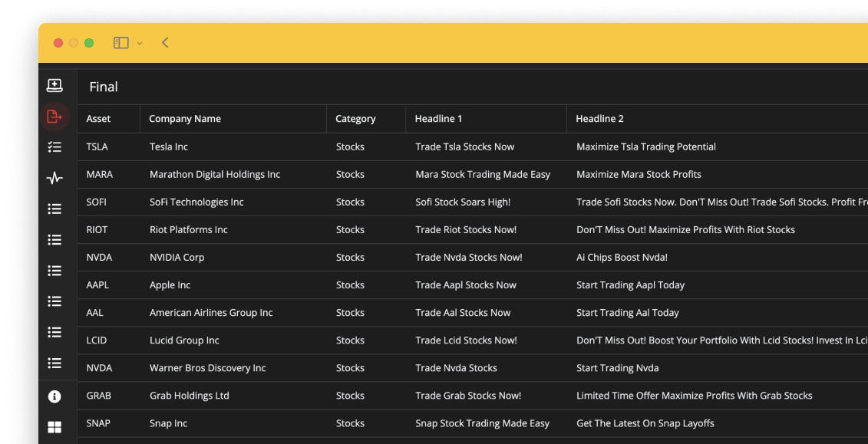The height and width of the screenshot is (444, 868).
Task: Go back with the left chevron
Action: click(165, 43)
